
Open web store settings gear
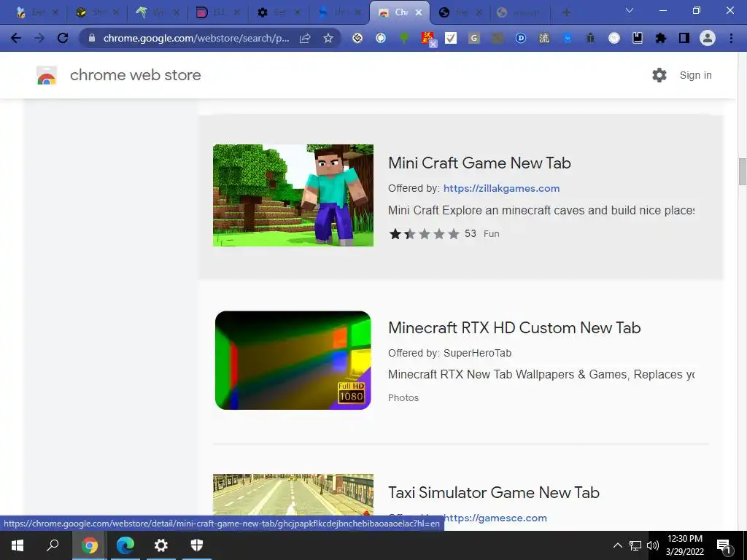point(659,75)
